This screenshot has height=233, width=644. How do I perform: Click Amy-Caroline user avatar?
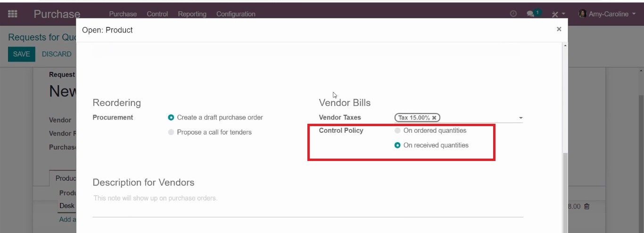(x=583, y=14)
